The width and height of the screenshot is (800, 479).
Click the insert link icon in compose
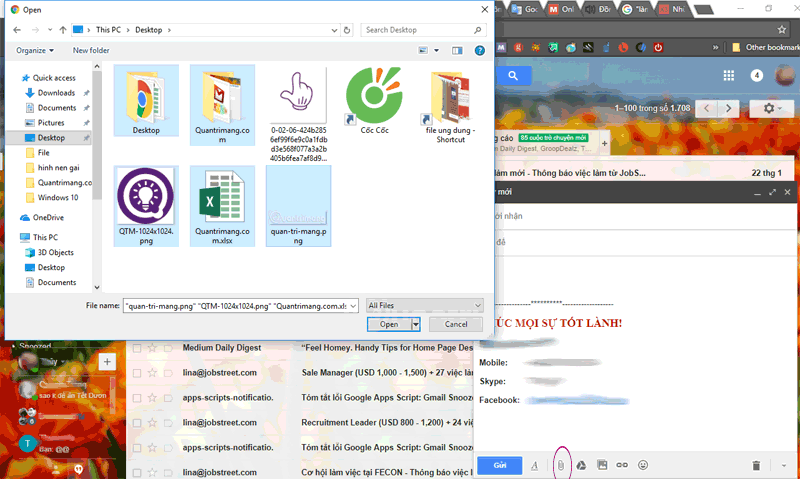tap(622, 465)
